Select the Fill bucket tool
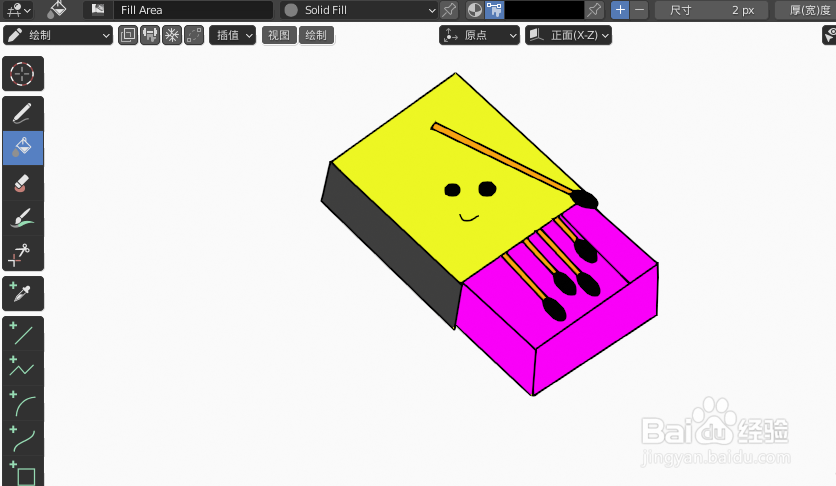Screen dimensions: 836x486 coord(22,148)
